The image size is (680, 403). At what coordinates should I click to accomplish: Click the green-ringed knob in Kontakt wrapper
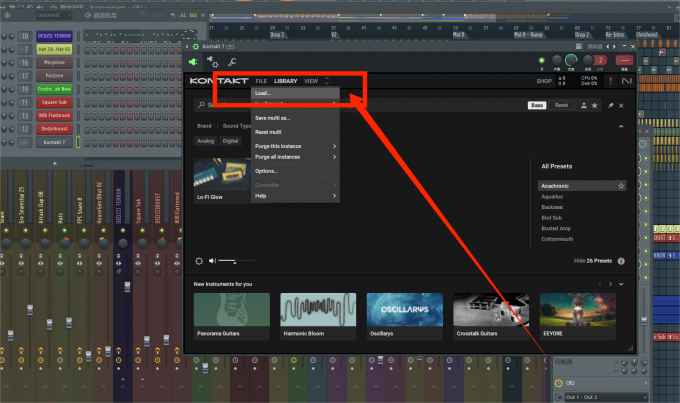(x=571, y=60)
